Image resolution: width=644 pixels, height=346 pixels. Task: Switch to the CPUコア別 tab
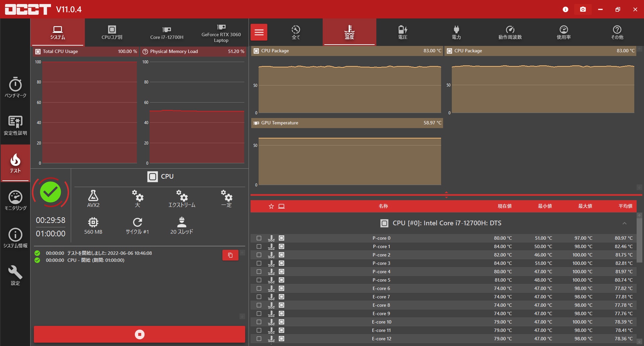coord(112,32)
